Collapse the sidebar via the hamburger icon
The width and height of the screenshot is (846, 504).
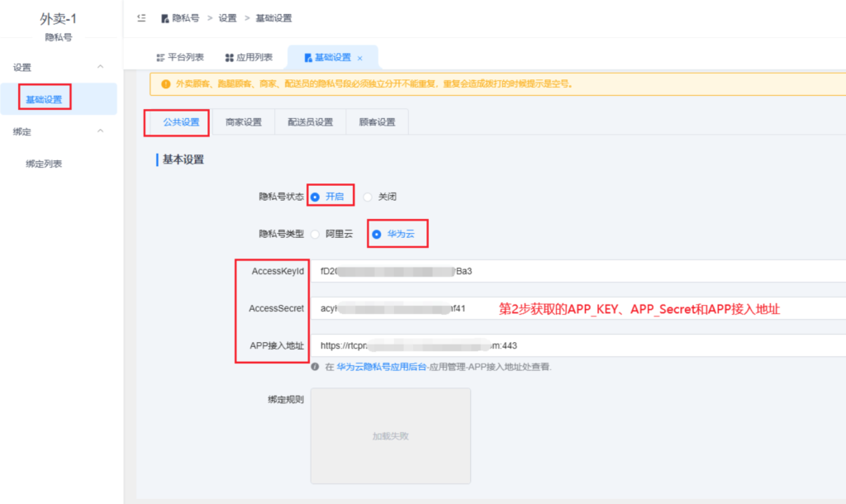pos(140,17)
